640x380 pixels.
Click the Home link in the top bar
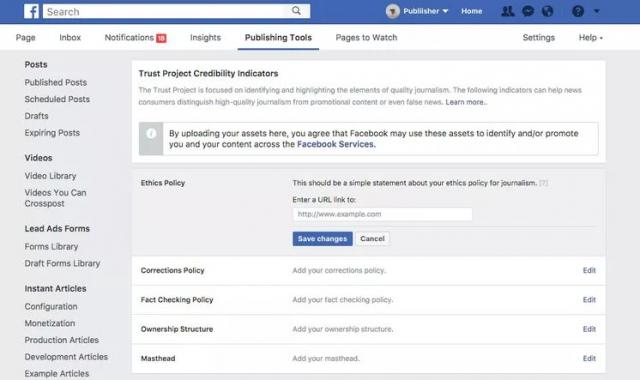(x=471, y=11)
